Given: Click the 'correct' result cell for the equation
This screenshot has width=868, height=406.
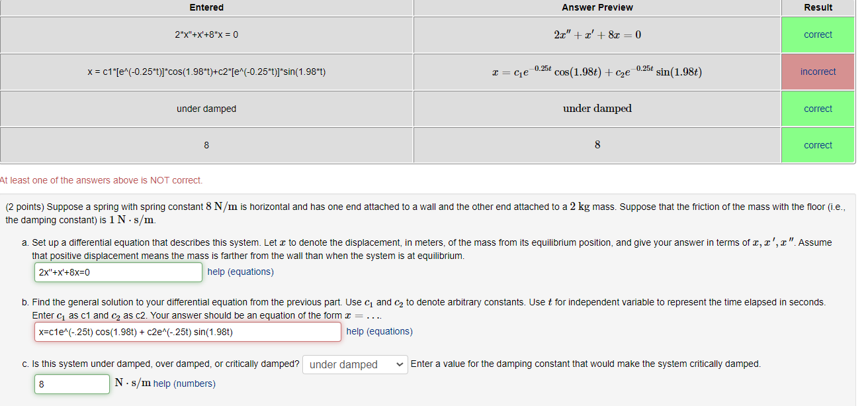Looking at the screenshot, I should pos(818,34).
